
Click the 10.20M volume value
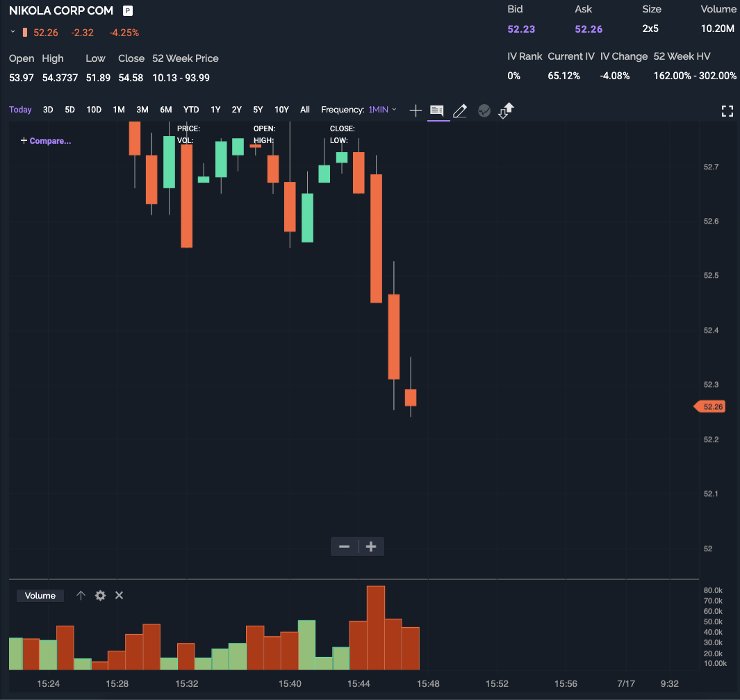(x=717, y=28)
